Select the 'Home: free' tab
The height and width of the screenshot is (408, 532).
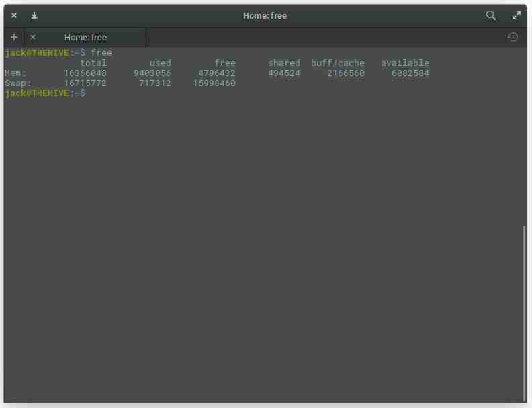85,37
